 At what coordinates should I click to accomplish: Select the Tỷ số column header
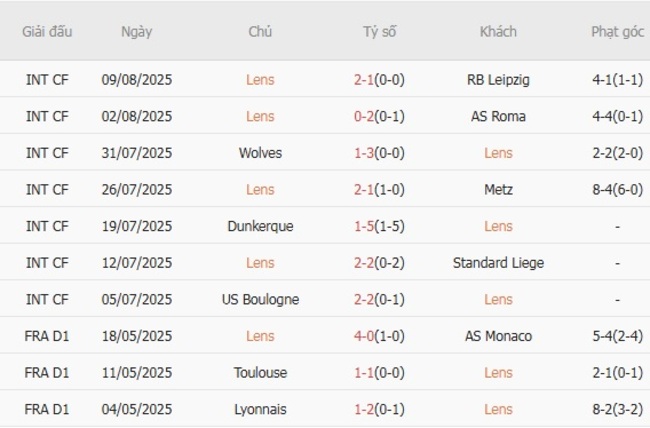coord(379,32)
